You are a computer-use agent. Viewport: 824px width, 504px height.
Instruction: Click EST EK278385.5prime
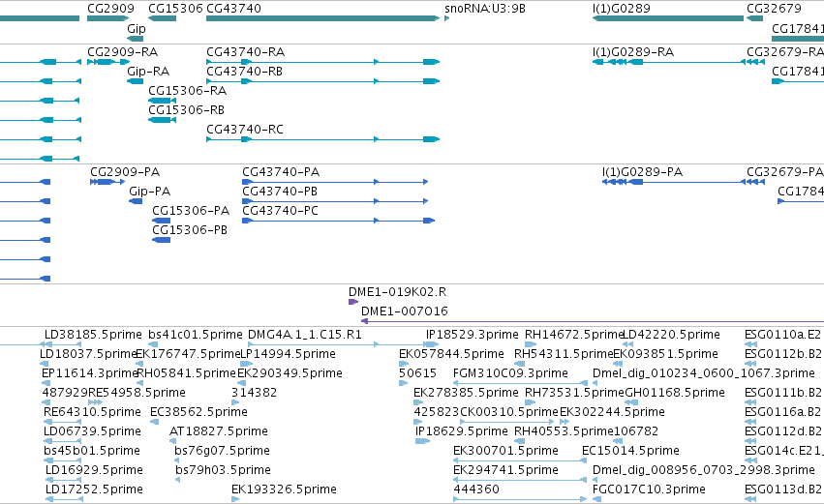tap(466, 393)
